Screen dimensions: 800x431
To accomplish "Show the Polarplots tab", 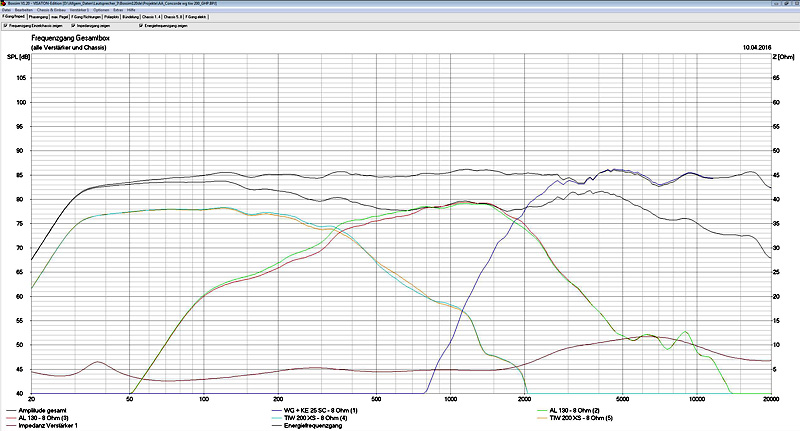I will pyautogui.click(x=112, y=17).
